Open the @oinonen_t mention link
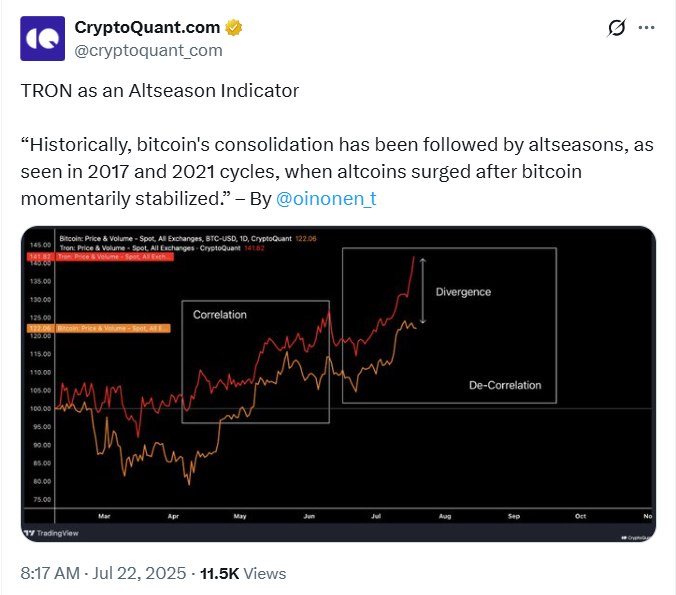The image size is (676, 595). coord(326,198)
